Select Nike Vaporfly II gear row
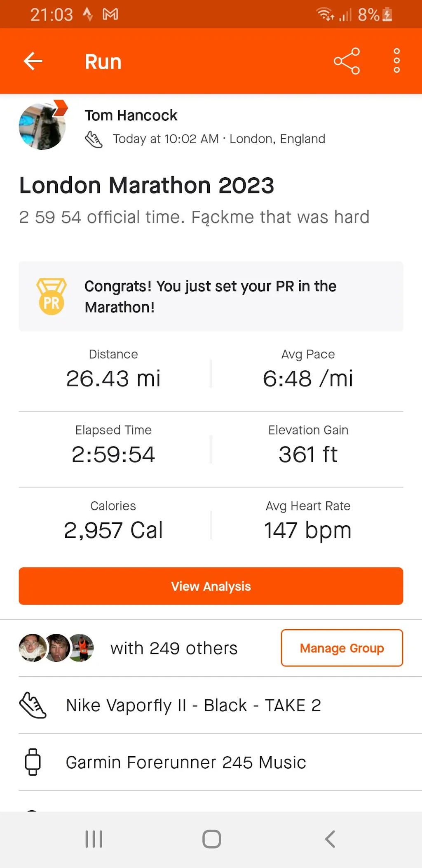The image size is (422, 868). pyautogui.click(x=193, y=705)
